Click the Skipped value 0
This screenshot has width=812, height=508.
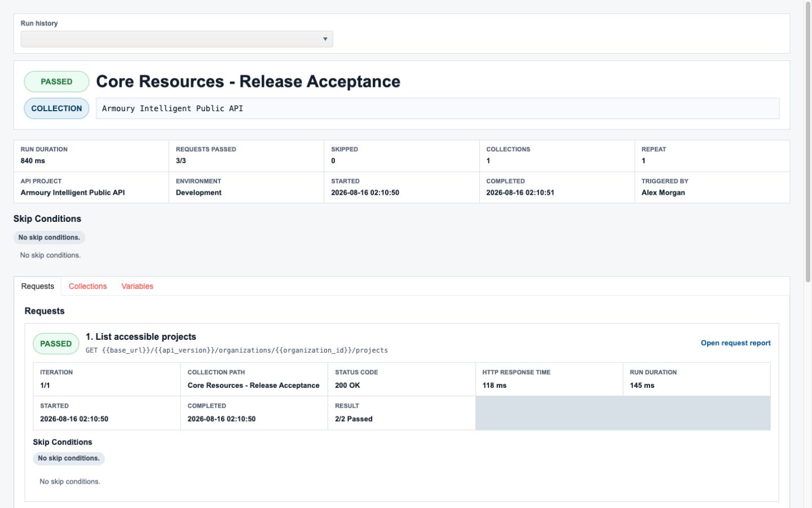coord(333,161)
